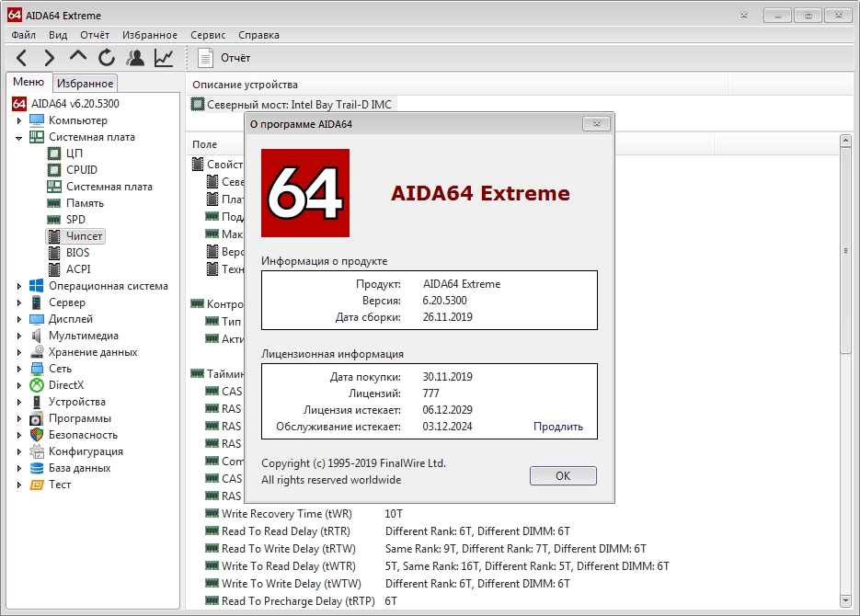Click the Конфигурация gears icon
Screen dimensions: 860x616
36,451
